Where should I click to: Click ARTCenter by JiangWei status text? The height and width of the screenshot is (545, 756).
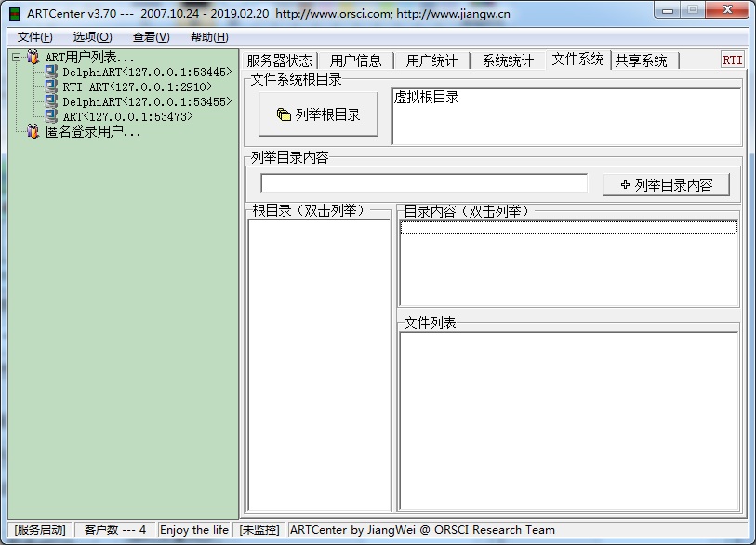pos(422,530)
